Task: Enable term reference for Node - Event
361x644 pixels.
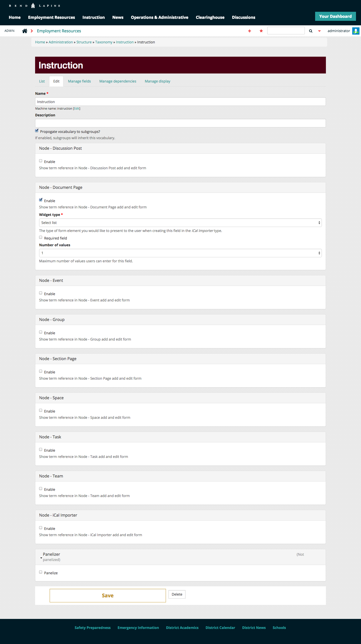Action: tap(41, 293)
